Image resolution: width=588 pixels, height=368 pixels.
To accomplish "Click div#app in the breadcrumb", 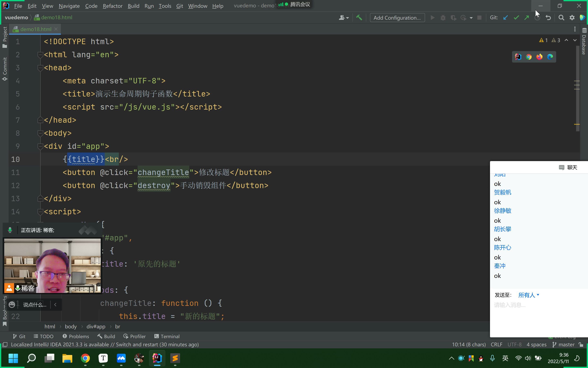I will coord(96,326).
